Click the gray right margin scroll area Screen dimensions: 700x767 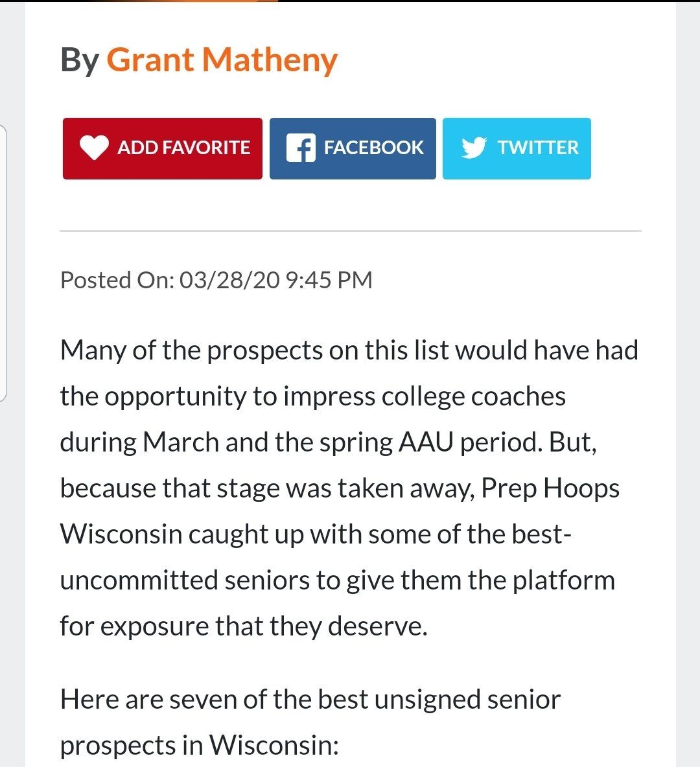(688, 389)
